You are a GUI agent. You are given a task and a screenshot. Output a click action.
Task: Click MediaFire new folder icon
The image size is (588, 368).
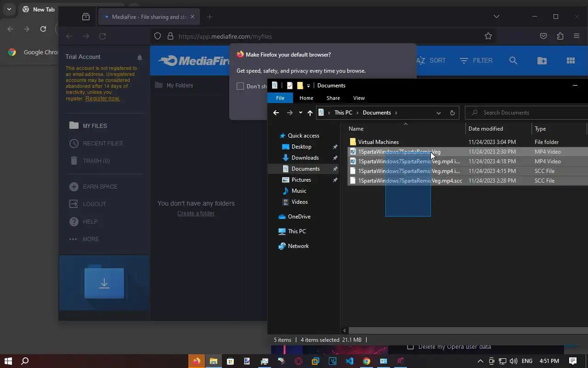click(x=542, y=60)
